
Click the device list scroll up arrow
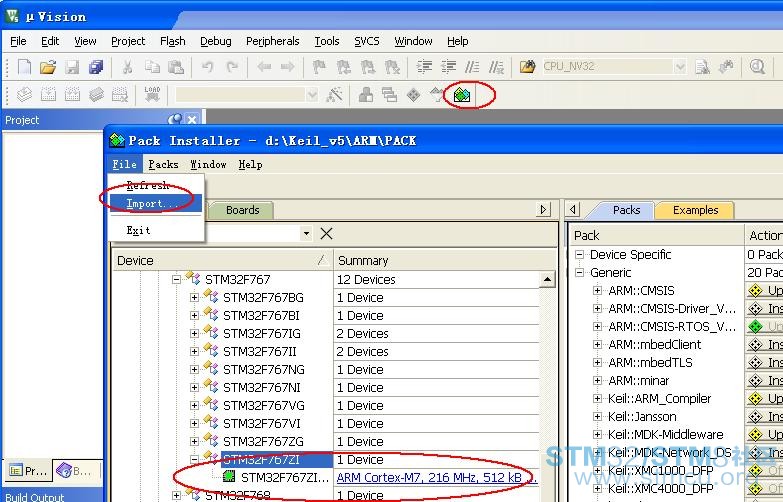(x=547, y=279)
